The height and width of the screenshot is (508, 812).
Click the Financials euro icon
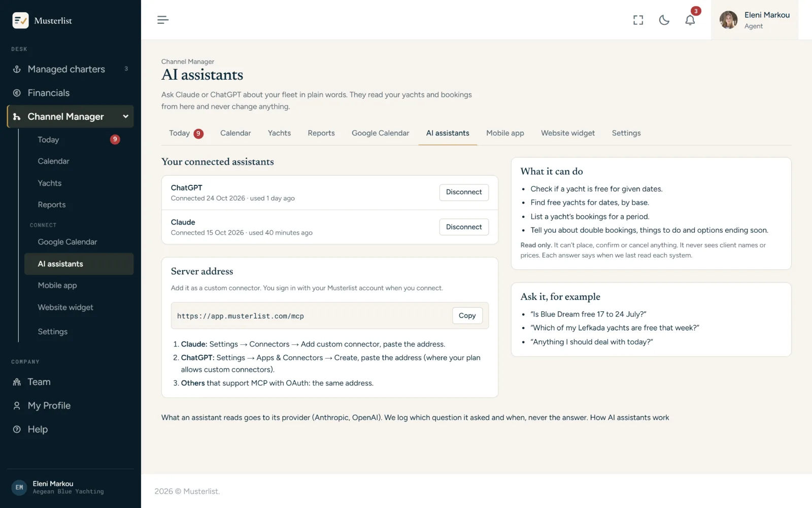[17, 93]
